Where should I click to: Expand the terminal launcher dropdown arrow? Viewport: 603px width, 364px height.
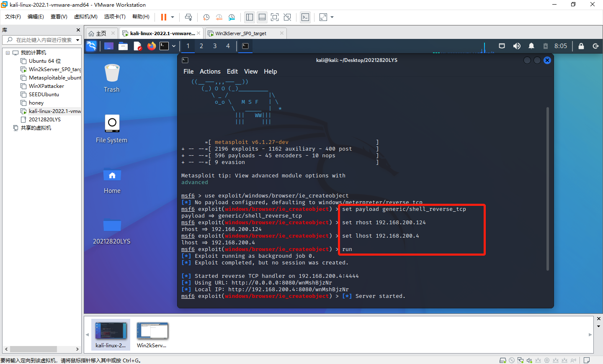[x=174, y=46]
